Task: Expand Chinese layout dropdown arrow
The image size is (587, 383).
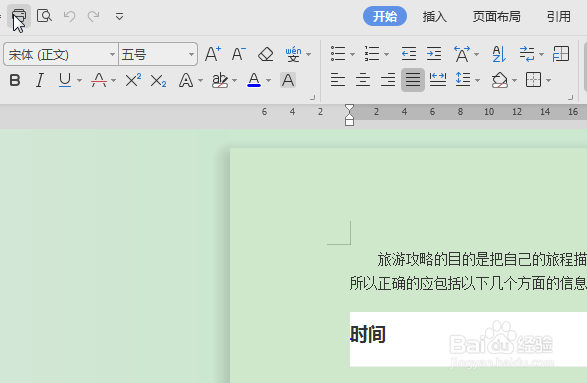Action: [477, 55]
